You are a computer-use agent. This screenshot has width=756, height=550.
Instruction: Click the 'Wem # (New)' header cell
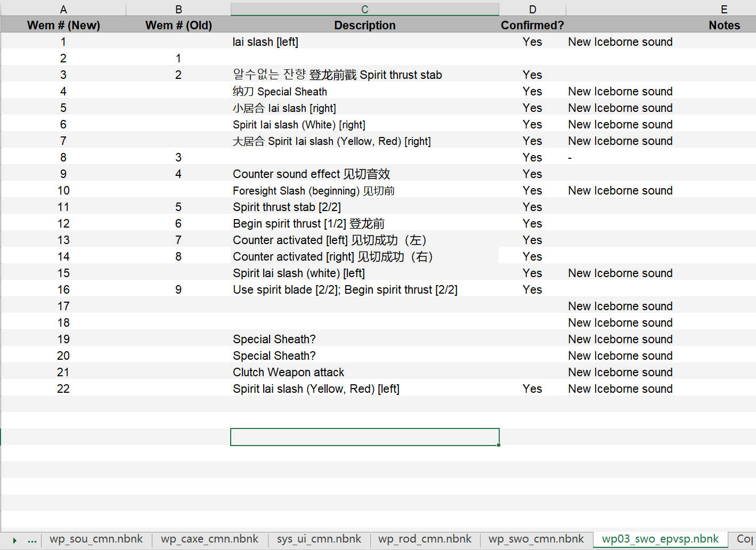(x=63, y=25)
